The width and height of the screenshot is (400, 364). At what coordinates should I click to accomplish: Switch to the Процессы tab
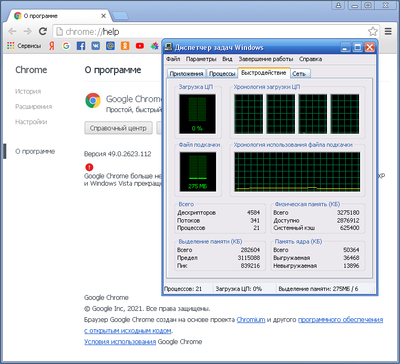click(x=222, y=74)
